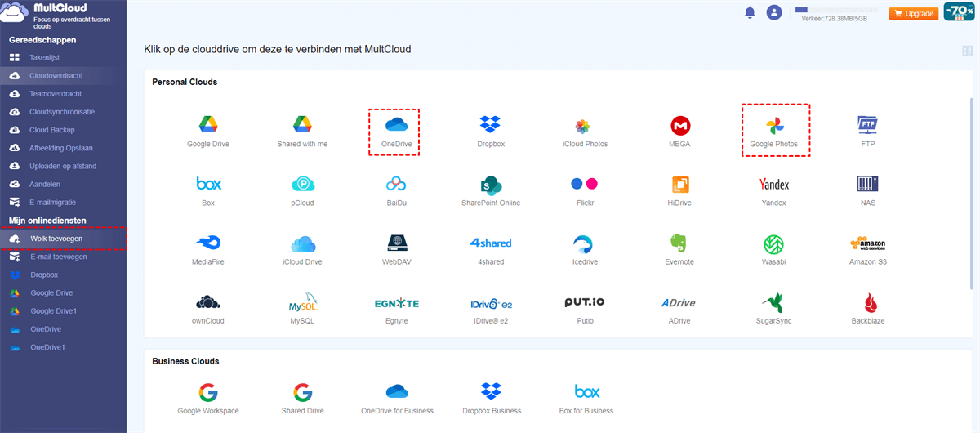The image size is (980, 433).
Task: Choose the MySQL icon
Action: 303,302
